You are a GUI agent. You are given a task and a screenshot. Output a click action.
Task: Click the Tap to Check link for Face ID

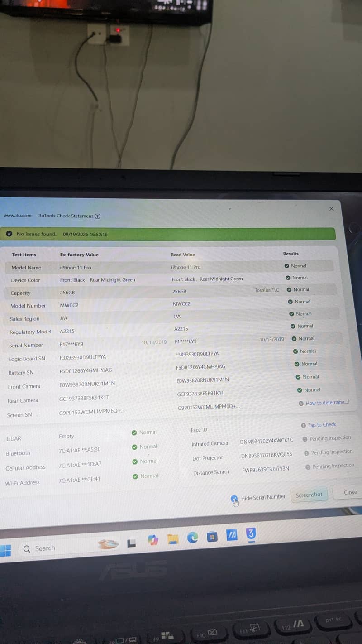[322, 425]
